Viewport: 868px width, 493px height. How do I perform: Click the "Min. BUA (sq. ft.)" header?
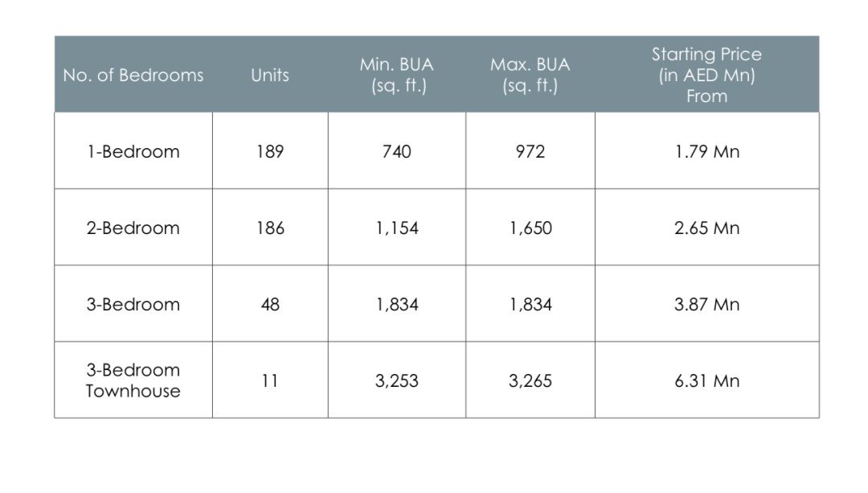click(x=396, y=76)
